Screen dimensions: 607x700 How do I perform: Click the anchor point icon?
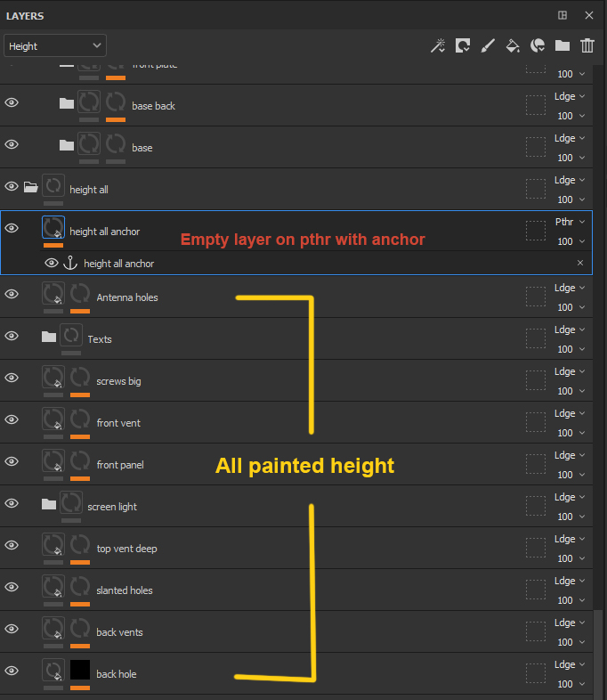click(70, 263)
